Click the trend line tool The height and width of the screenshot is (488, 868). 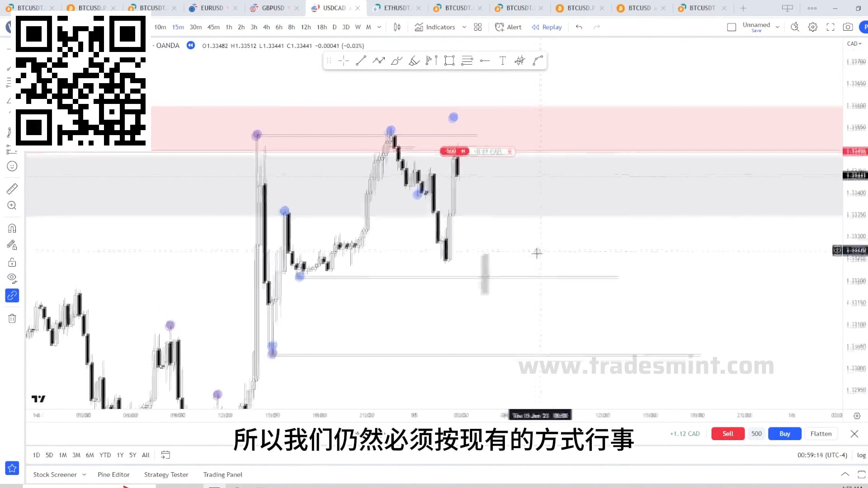coord(361,60)
